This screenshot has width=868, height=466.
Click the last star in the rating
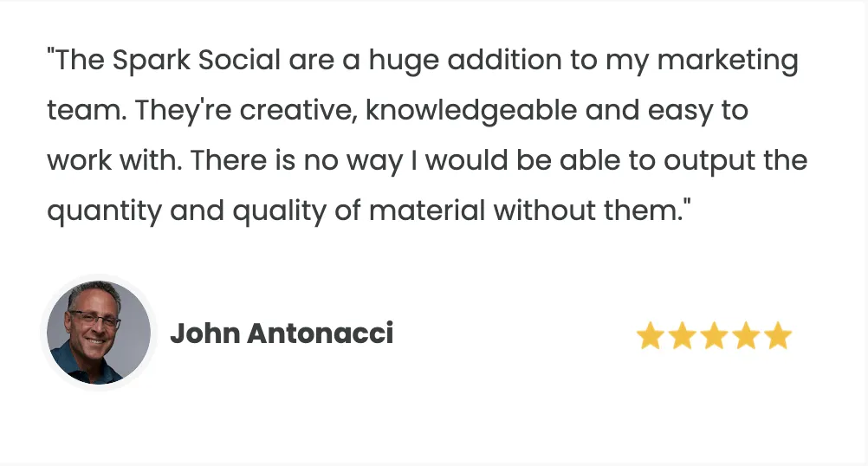click(778, 336)
